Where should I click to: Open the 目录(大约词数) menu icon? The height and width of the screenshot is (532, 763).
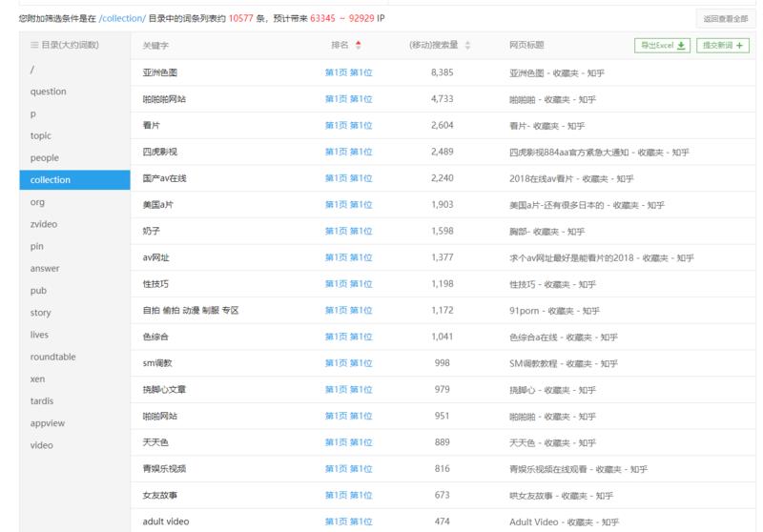(x=34, y=45)
